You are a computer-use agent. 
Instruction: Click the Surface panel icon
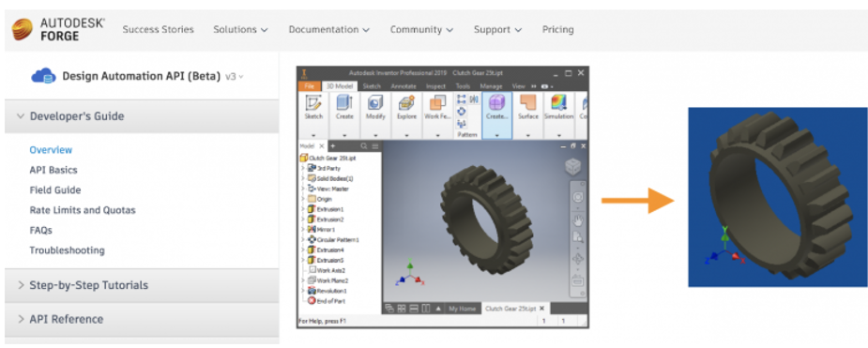click(x=527, y=103)
